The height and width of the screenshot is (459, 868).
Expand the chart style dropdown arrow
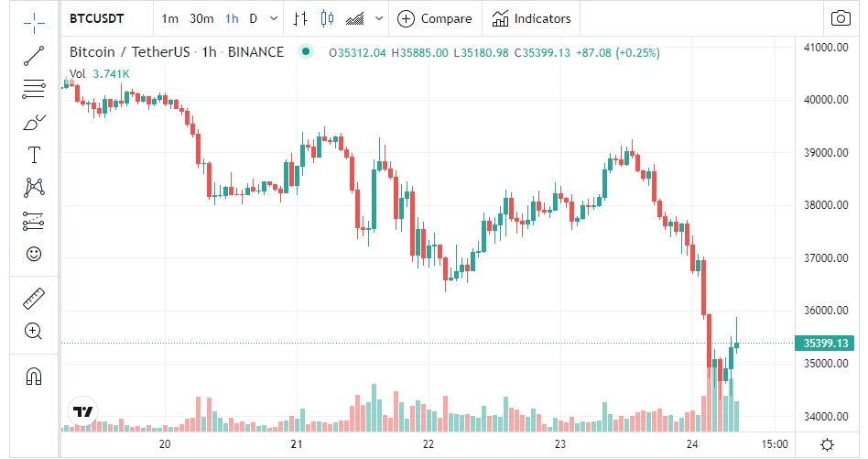(x=379, y=19)
